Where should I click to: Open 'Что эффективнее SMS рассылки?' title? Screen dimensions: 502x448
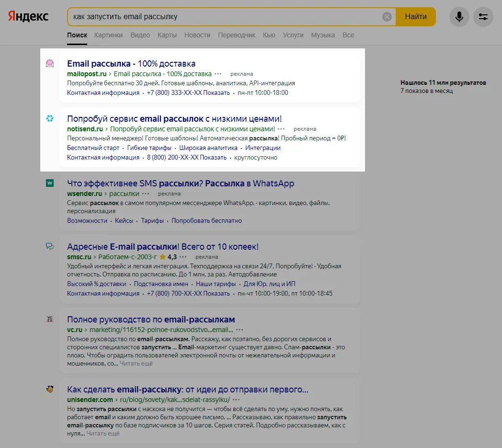pos(181,184)
